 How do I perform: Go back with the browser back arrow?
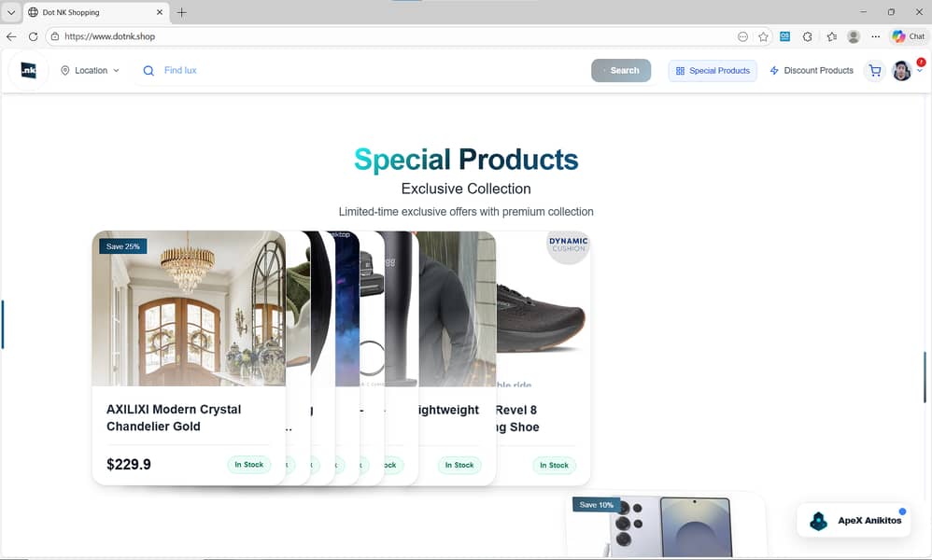tap(11, 36)
